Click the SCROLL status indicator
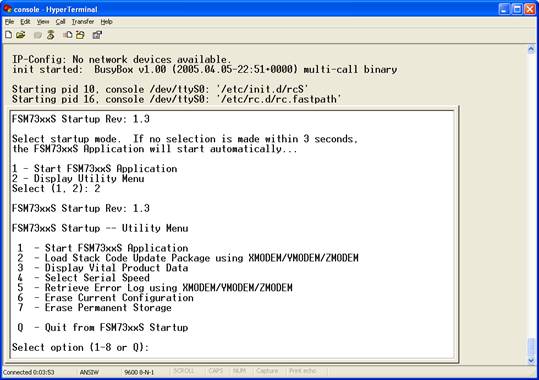Viewport: 539px width, 380px height. [184, 371]
